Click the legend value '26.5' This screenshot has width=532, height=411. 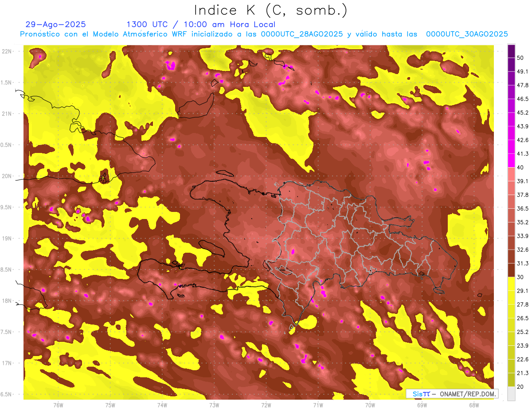tap(523, 318)
